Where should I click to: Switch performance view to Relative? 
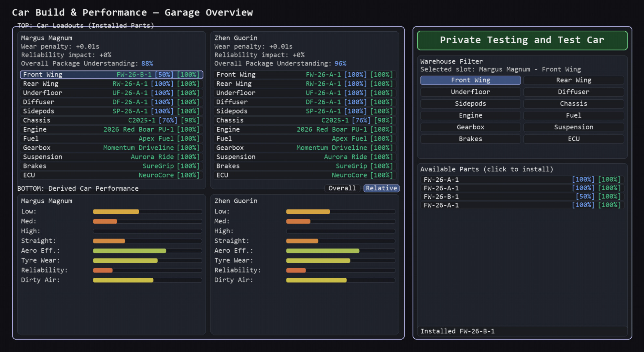tap(381, 188)
